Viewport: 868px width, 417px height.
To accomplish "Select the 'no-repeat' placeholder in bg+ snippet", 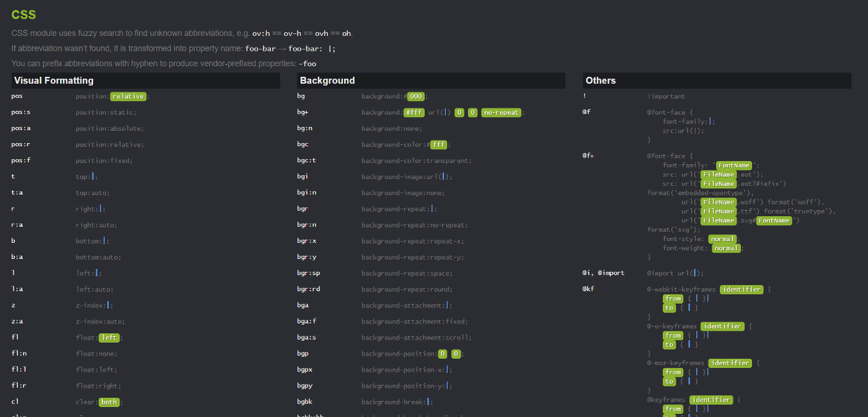I will [x=501, y=113].
